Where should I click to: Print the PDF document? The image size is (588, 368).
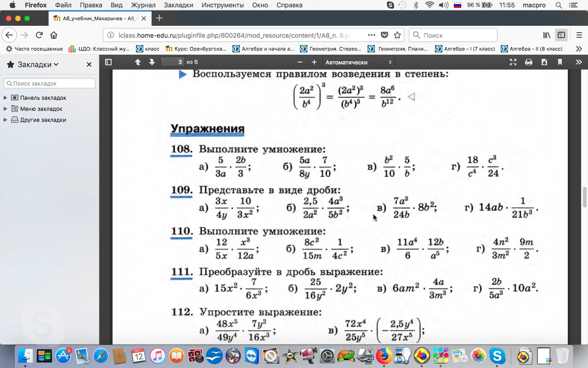pos(529,62)
